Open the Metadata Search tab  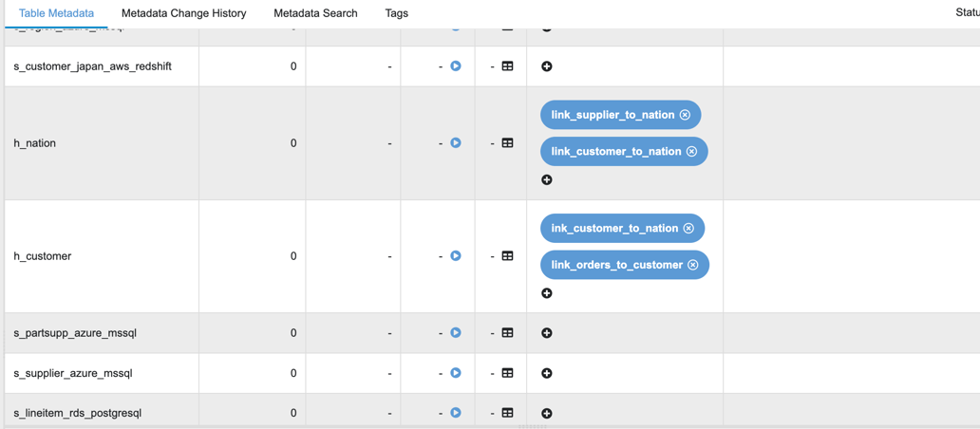point(315,13)
